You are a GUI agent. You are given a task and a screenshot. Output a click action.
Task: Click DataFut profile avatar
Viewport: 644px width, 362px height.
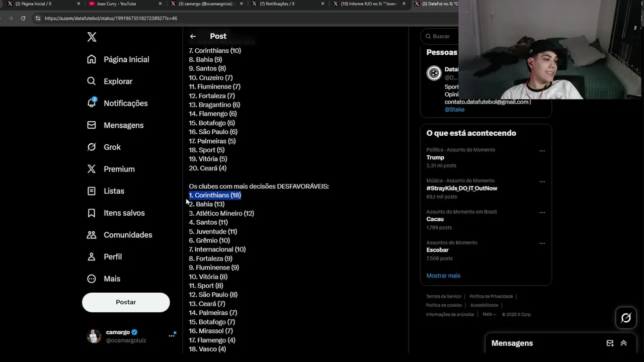(434, 73)
